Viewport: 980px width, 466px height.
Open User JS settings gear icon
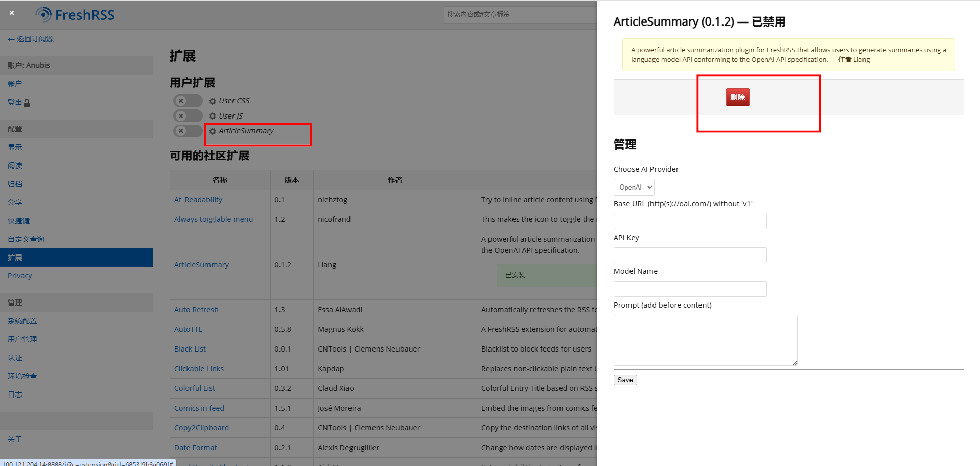click(x=213, y=116)
